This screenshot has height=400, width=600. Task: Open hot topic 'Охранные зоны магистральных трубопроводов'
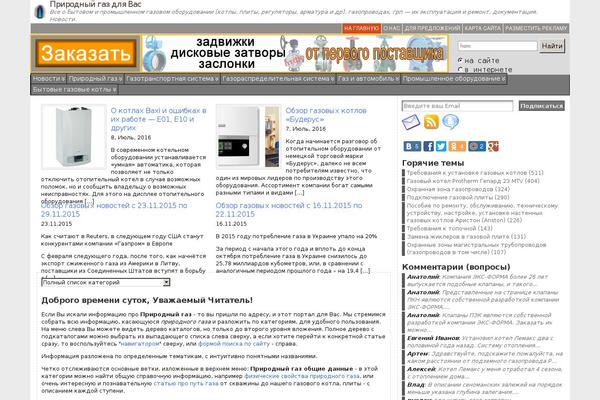pos(476,248)
